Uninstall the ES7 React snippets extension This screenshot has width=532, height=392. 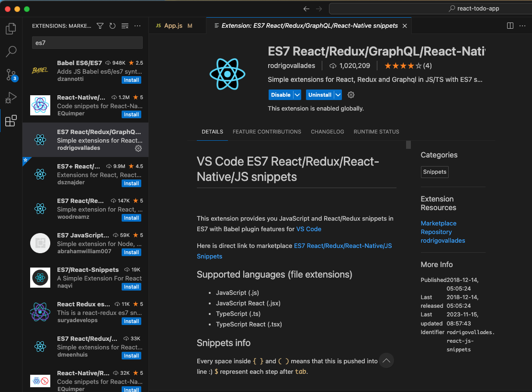point(319,95)
